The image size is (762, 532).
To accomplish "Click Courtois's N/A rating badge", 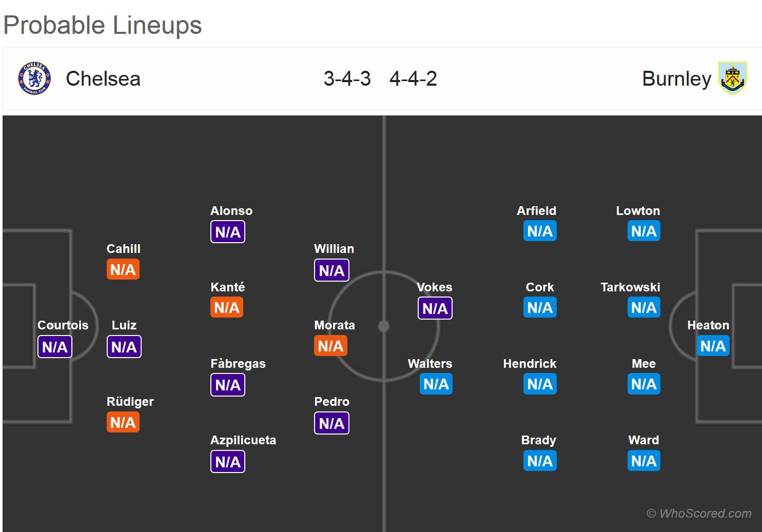I will pos(55,347).
